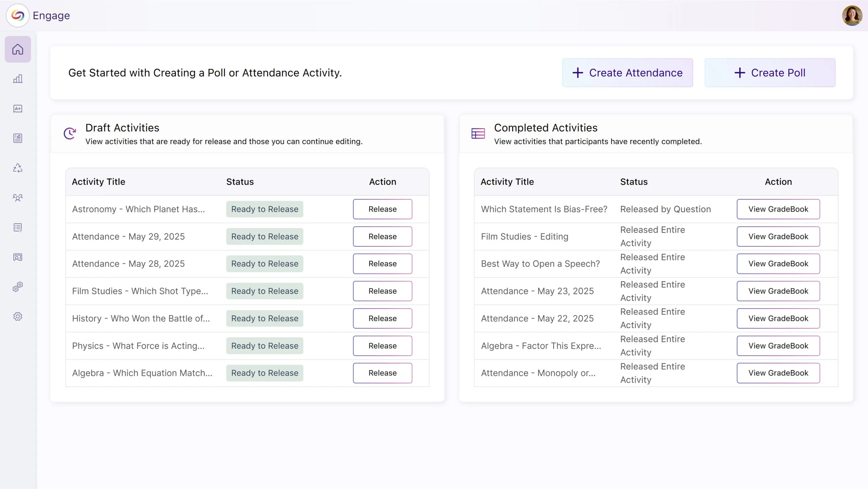This screenshot has height=489, width=868.
Task: Open the Home sidebar icon
Action: pyautogui.click(x=18, y=50)
